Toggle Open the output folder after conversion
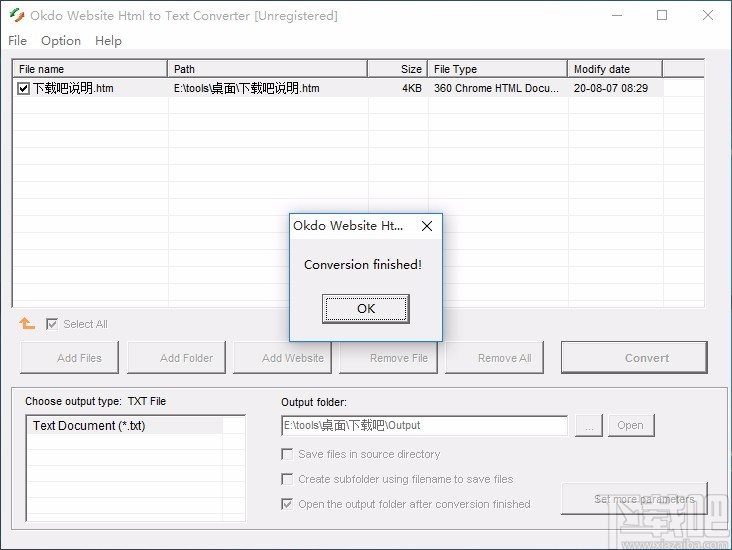The width and height of the screenshot is (732, 550). [x=287, y=504]
